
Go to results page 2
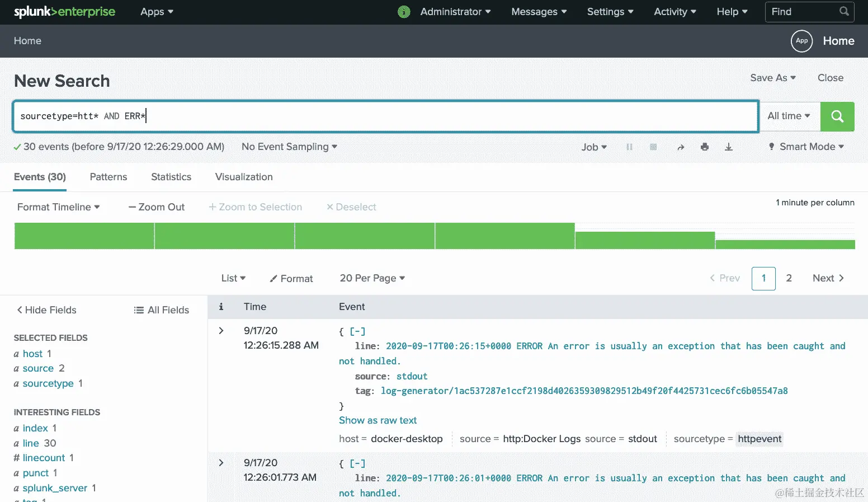[789, 278]
